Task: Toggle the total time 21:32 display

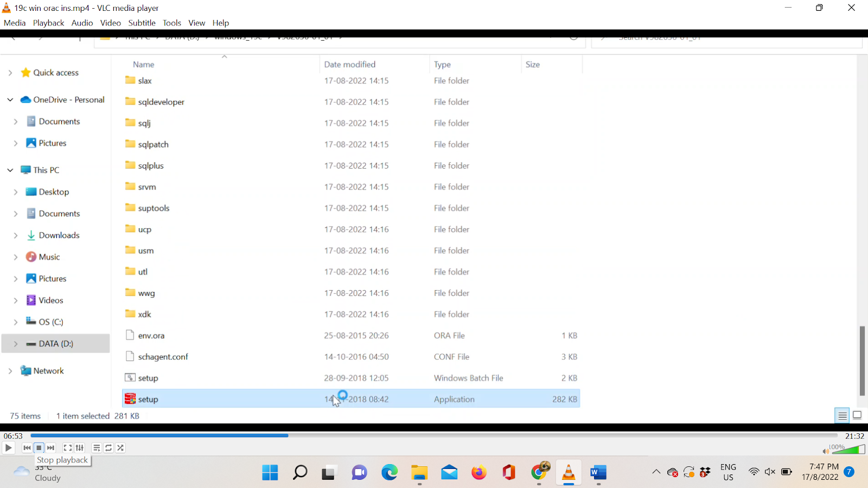Action: pos(854,436)
